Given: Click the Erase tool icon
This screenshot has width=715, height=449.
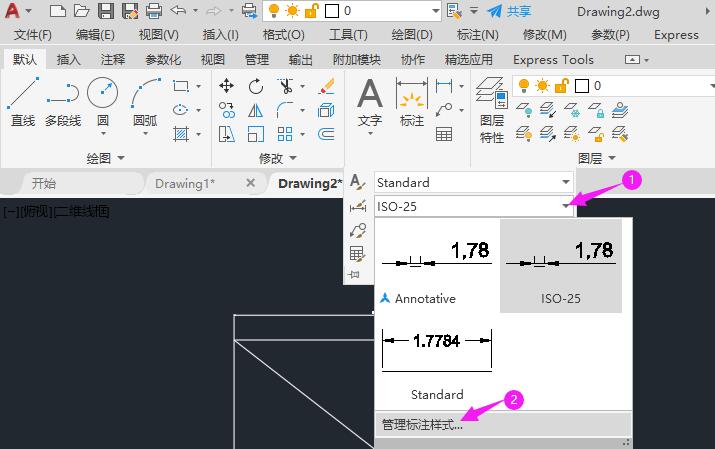Looking at the screenshot, I should click(x=326, y=86).
